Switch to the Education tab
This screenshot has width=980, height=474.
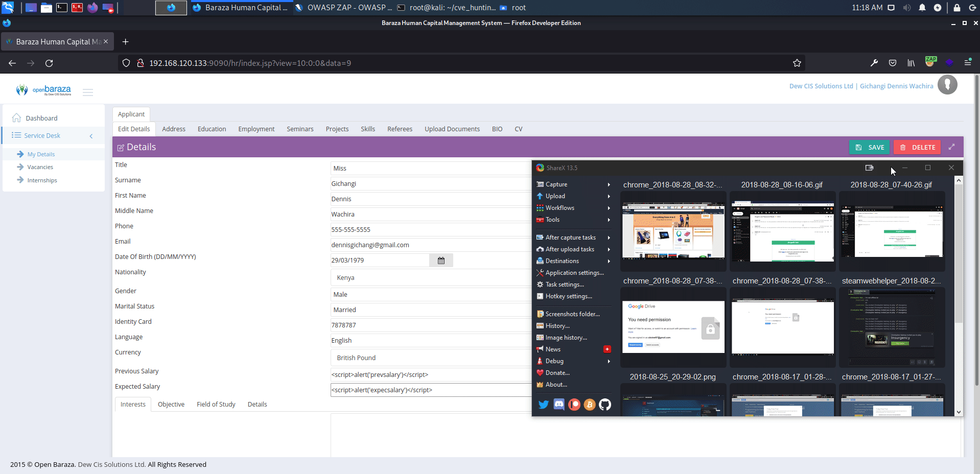click(x=212, y=129)
